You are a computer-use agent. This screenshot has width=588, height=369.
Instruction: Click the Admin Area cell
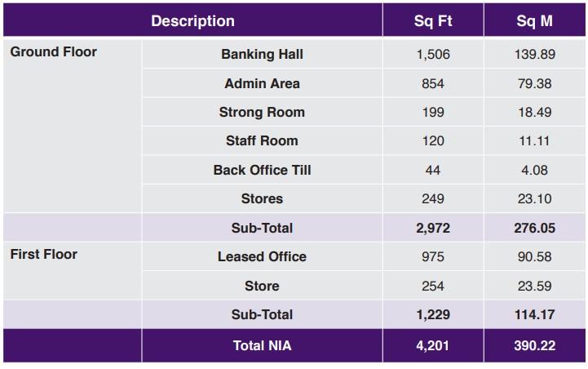[262, 83]
